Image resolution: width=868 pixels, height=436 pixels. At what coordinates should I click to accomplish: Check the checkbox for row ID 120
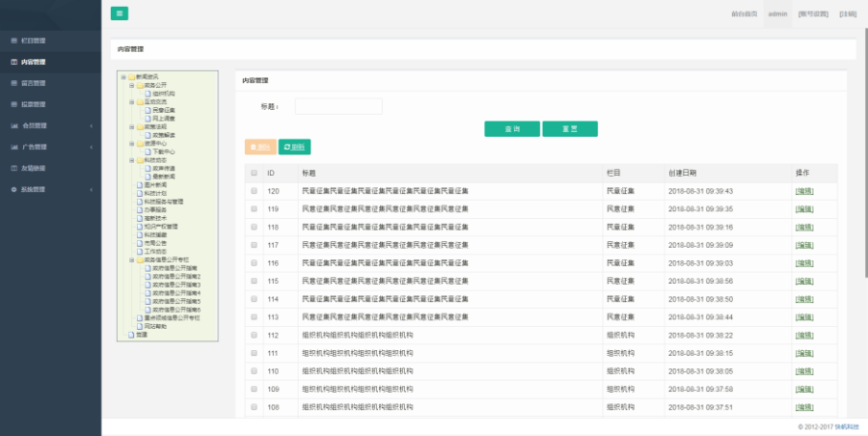pos(254,191)
